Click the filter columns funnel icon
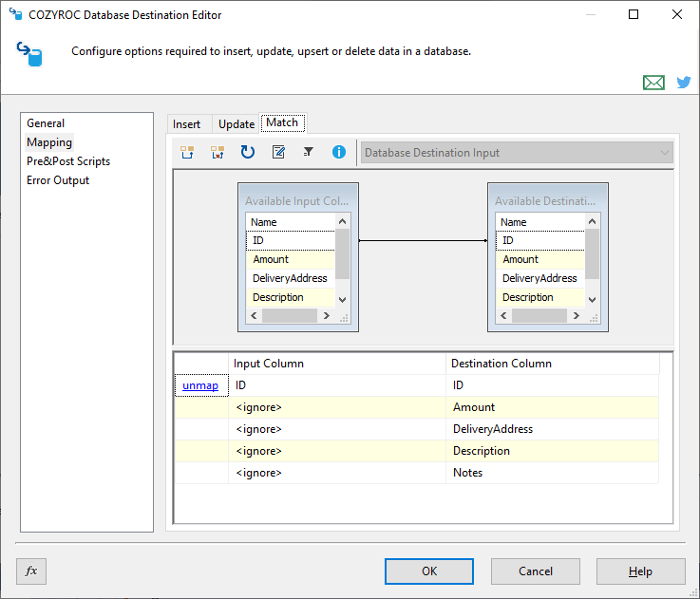 [x=309, y=152]
